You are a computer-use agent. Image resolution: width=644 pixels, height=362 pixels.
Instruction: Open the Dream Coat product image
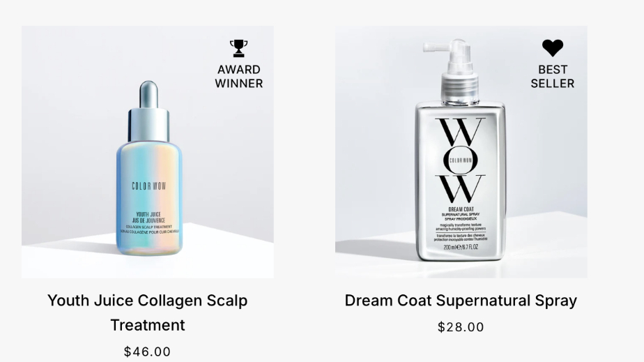pos(461,152)
